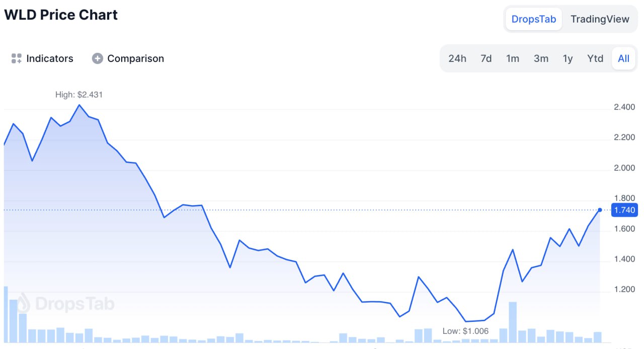Image resolution: width=644 pixels, height=349 pixels.
Task: Click the Comparison plus circle icon
Action: 97,58
